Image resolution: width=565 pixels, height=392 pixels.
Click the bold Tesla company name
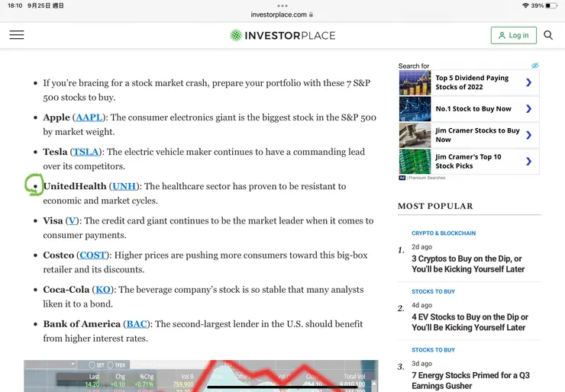pyautogui.click(x=55, y=152)
